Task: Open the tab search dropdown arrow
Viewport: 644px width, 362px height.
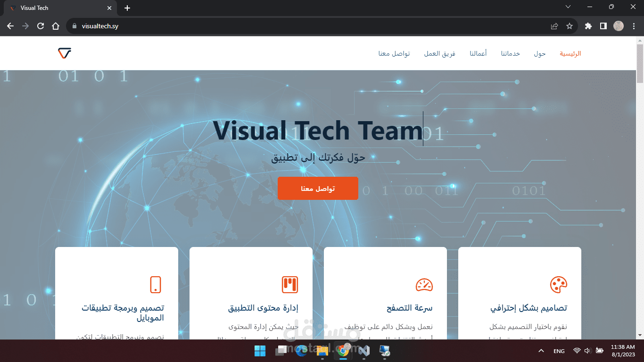Action: pyautogui.click(x=568, y=7)
